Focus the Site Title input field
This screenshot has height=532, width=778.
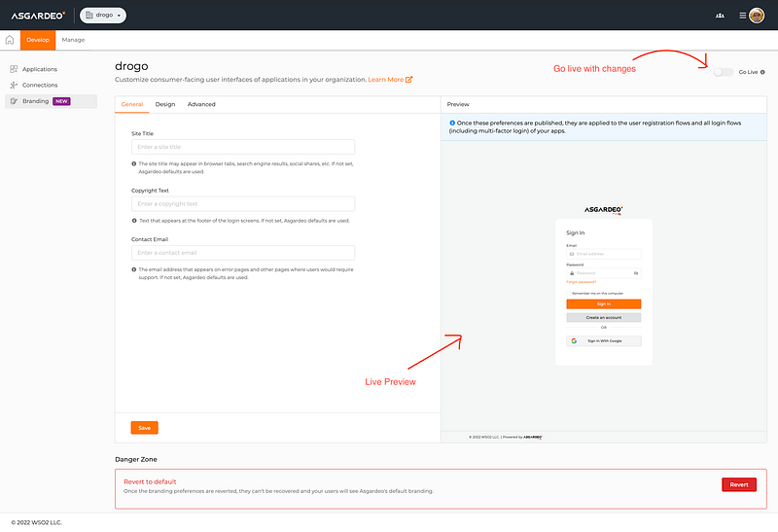pyautogui.click(x=243, y=147)
